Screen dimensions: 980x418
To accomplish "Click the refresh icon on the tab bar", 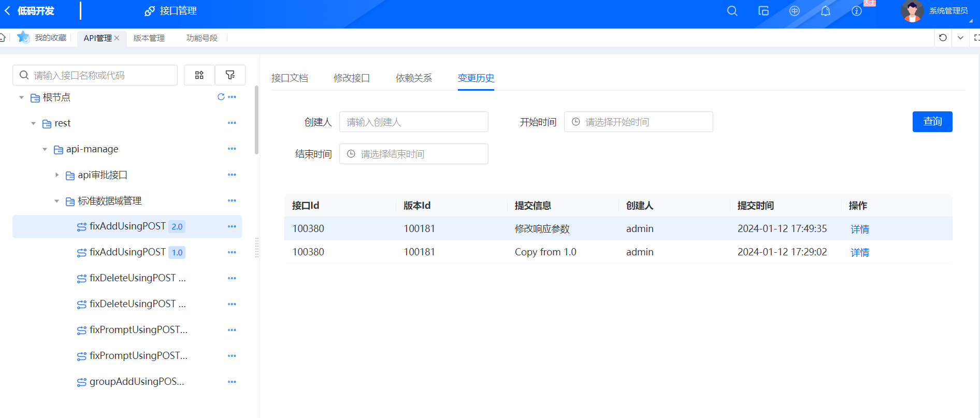I will 943,38.
